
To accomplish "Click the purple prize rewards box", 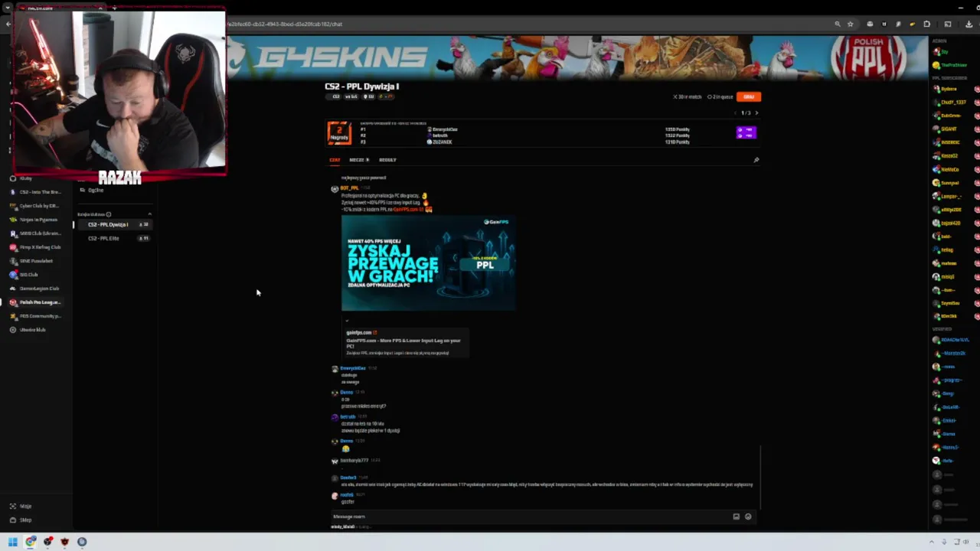I will [746, 132].
